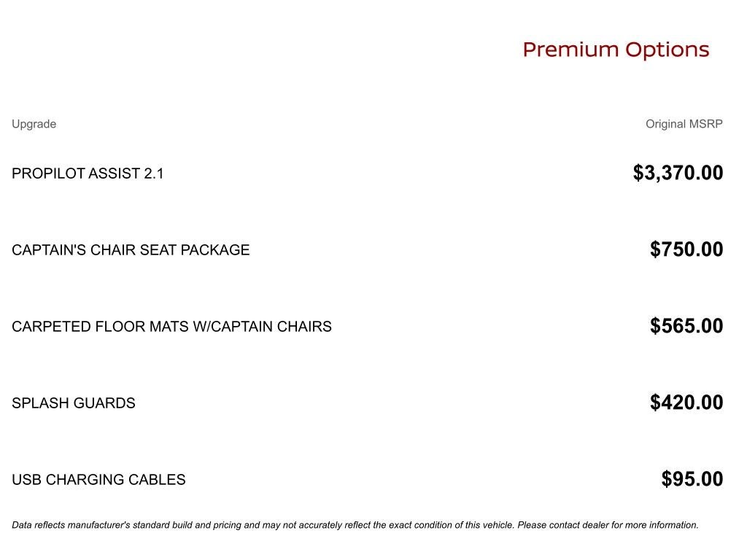Click the $565.00 price
The image size is (747, 560).
click(686, 326)
